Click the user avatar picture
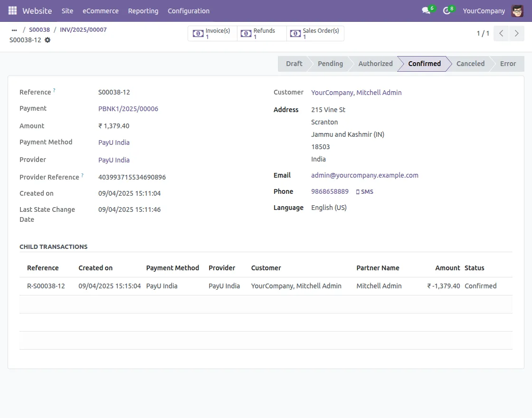This screenshot has width=532, height=418. (517, 10)
